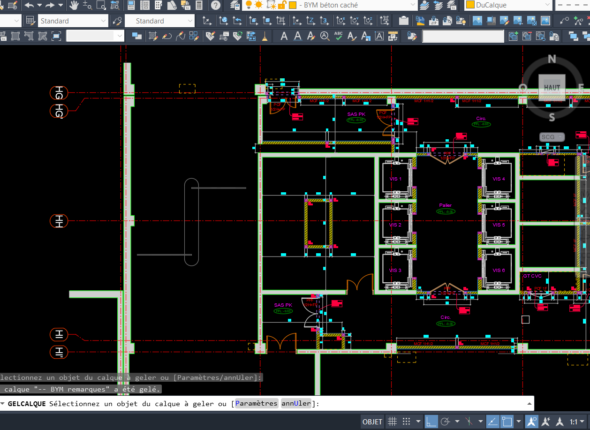The height and width of the screenshot is (430, 590).
Task: Click the multileader style icon
Action: click(117, 21)
